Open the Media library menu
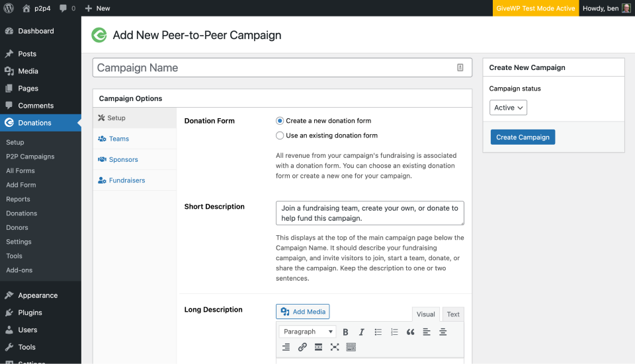Screen dimensions: 635x364 (x=40, y=71)
